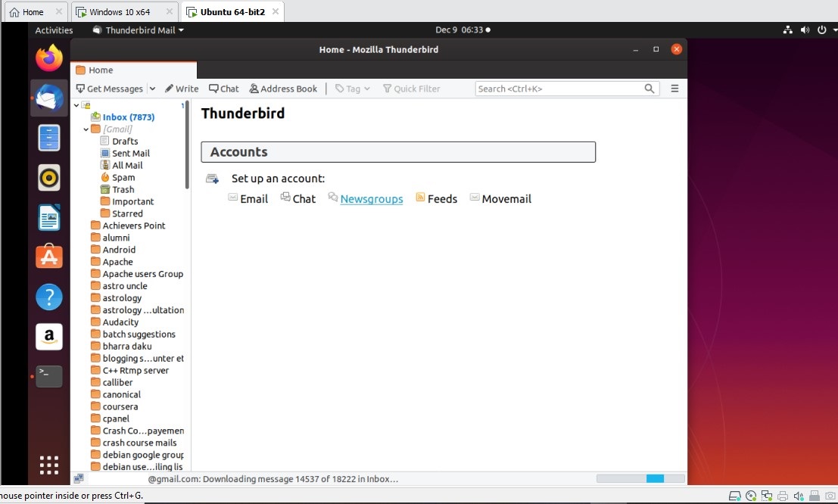838x504 pixels.
Task: Click the online status icon in status bar
Action: click(79, 479)
